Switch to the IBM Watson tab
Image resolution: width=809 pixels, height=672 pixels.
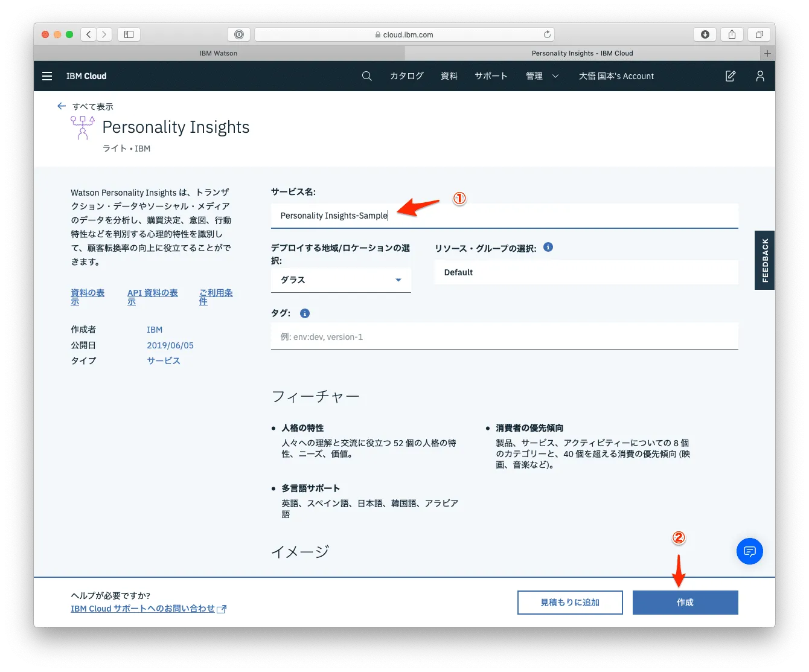click(x=219, y=53)
